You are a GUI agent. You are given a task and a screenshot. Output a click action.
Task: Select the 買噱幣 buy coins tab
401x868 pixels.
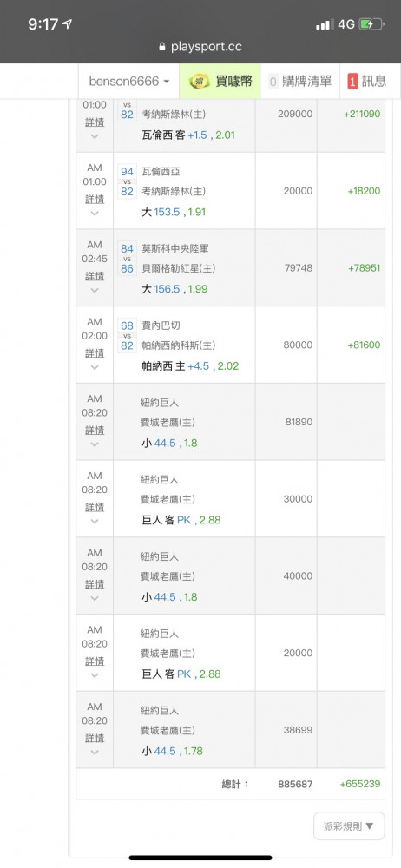tap(220, 82)
